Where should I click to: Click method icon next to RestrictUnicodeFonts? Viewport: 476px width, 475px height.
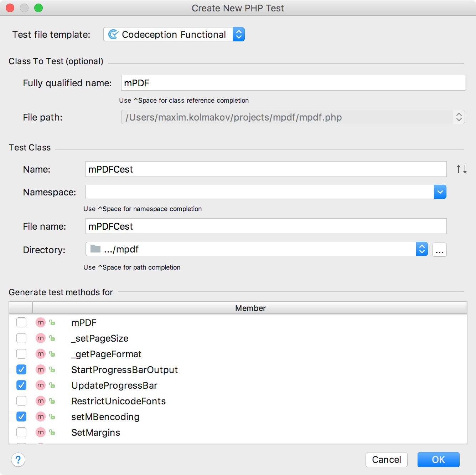point(41,401)
